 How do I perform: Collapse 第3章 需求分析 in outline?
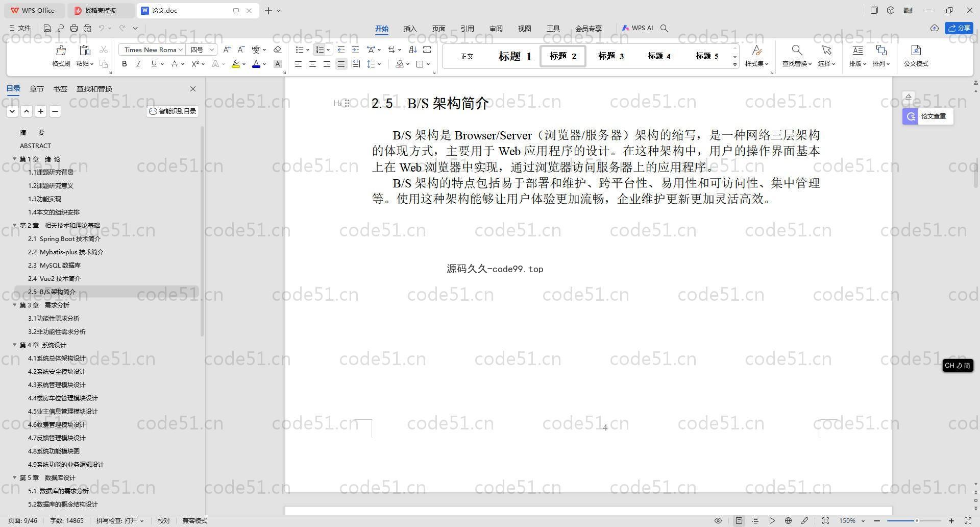tap(15, 305)
